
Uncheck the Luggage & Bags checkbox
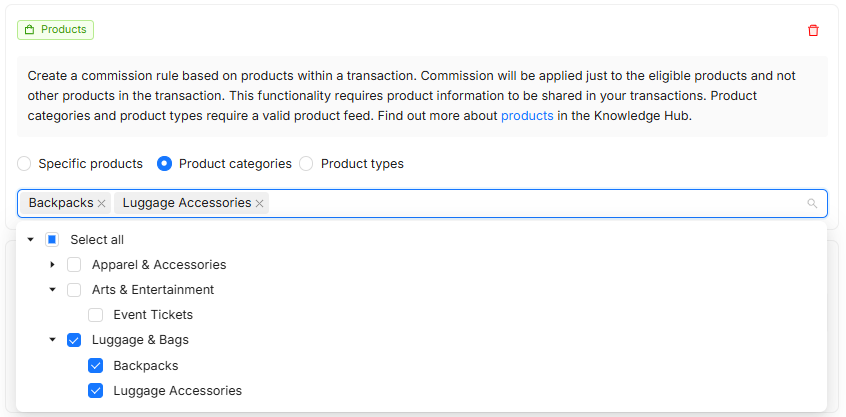coord(74,340)
